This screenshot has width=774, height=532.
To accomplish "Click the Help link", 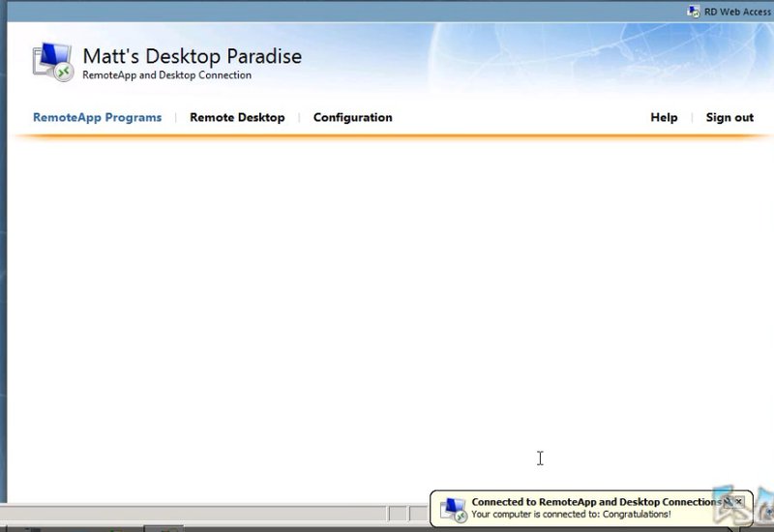I will (664, 117).
